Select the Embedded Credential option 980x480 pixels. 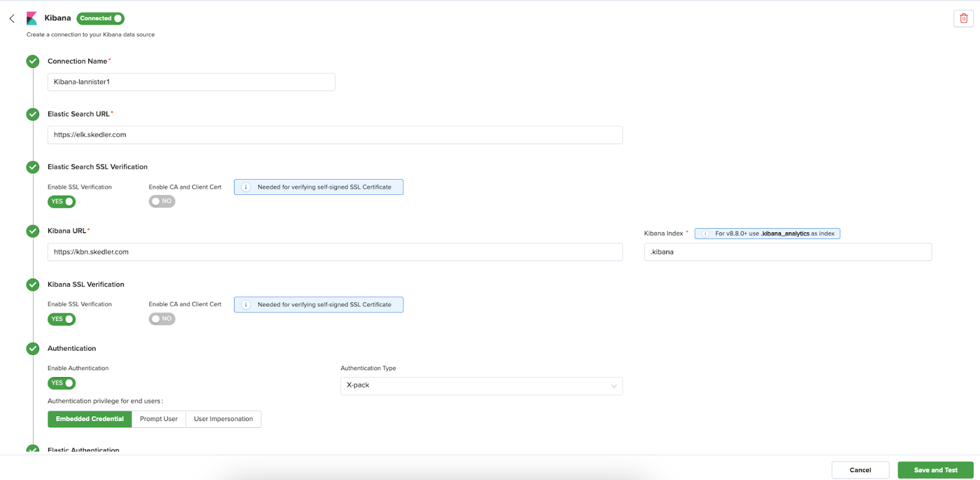coord(90,419)
